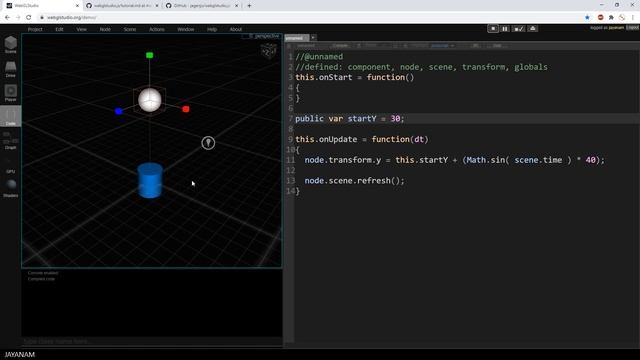This screenshot has height=360, width=640.
Task: Click the light bulb icon in viewport
Action: (x=208, y=143)
